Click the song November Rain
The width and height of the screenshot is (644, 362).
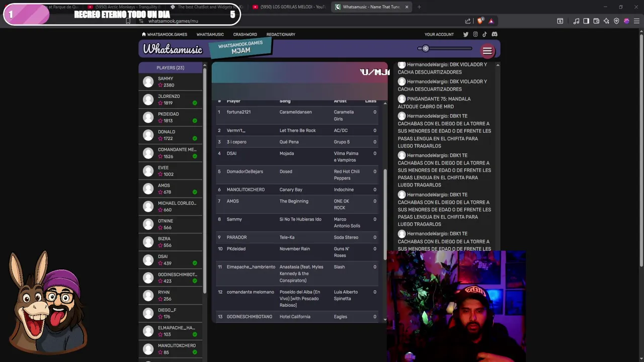pyautogui.click(x=294, y=249)
